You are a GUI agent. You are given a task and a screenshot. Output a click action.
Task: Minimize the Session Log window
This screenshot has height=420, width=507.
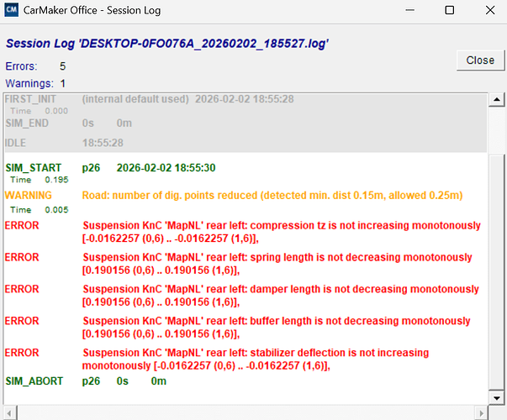tap(410, 11)
